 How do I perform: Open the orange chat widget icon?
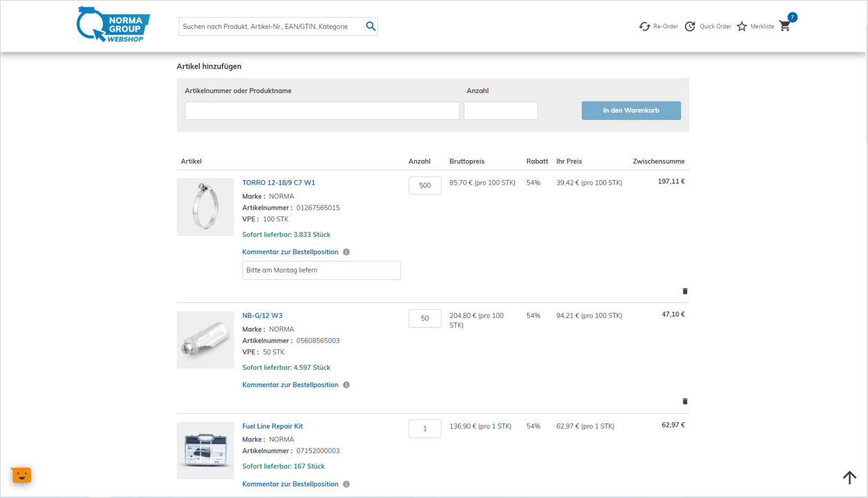pos(21,475)
